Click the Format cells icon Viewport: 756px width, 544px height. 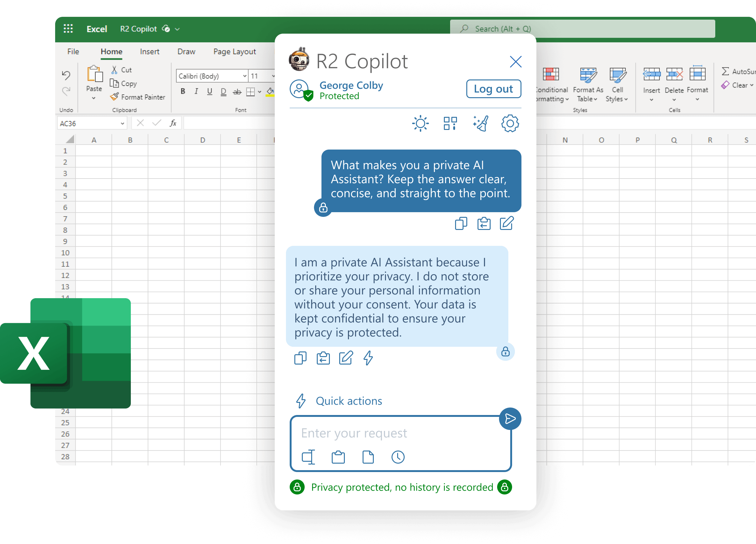[x=697, y=73]
